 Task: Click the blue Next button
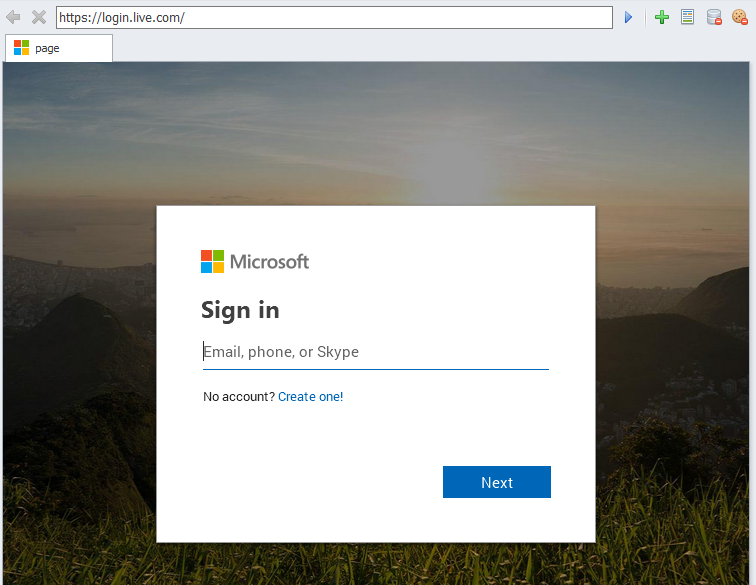497,482
